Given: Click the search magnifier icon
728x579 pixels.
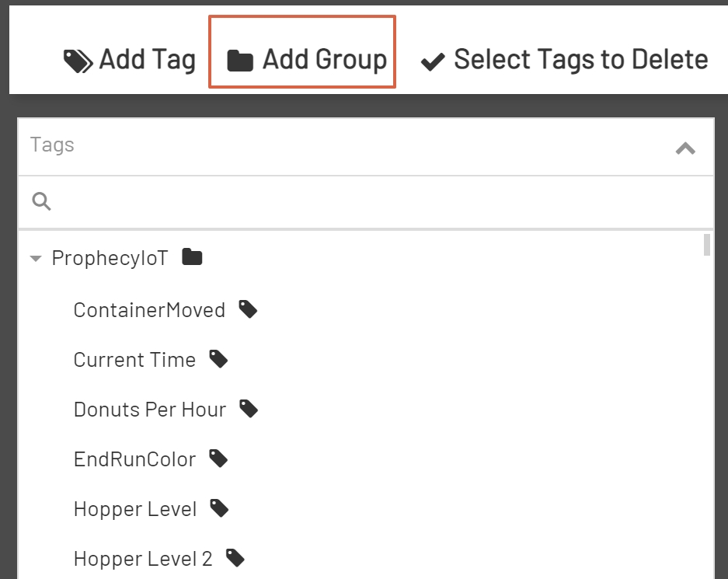Looking at the screenshot, I should 41,201.
